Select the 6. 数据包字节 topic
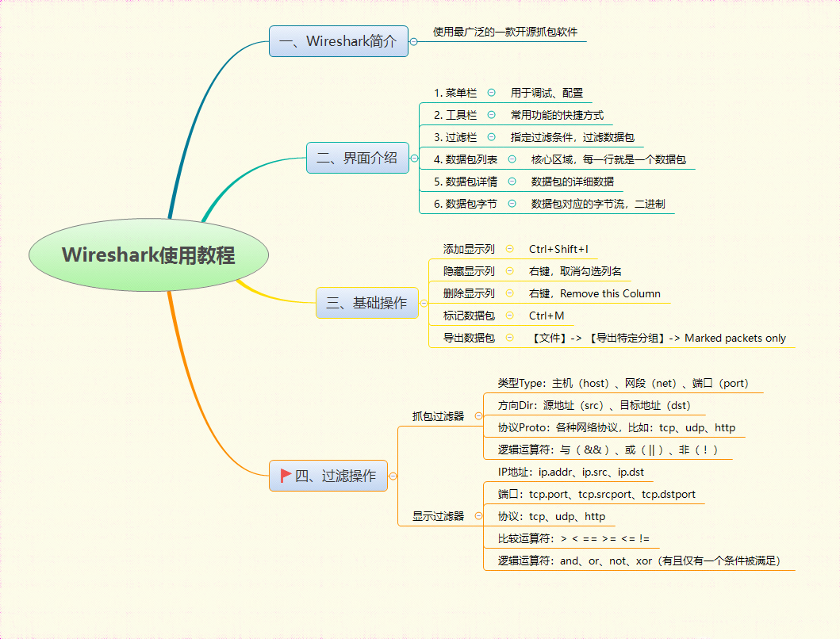The width and height of the screenshot is (840, 639). (x=466, y=204)
